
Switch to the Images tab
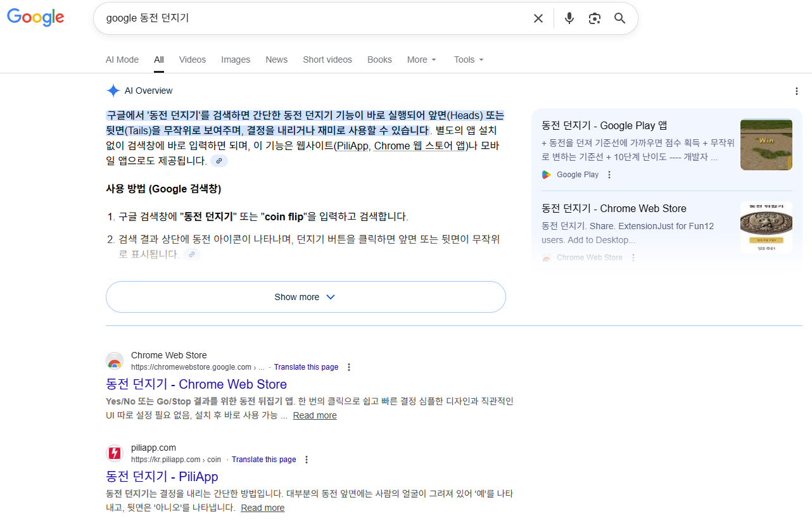tap(235, 60)
